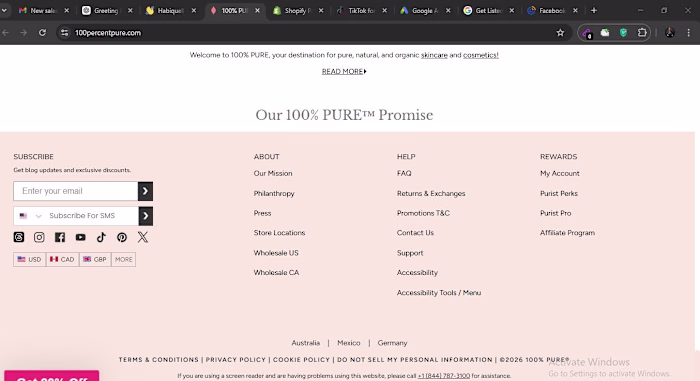
Task: Open Chrome three-dot menu
Action: [688, 33]
